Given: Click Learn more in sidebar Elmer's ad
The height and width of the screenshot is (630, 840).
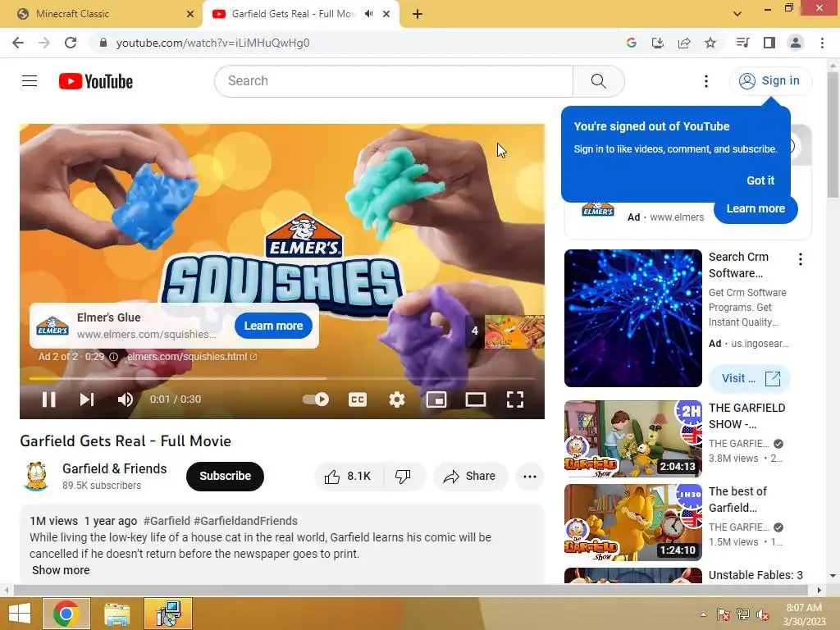Looking at the screenshot, I should (x=756, y=209).
